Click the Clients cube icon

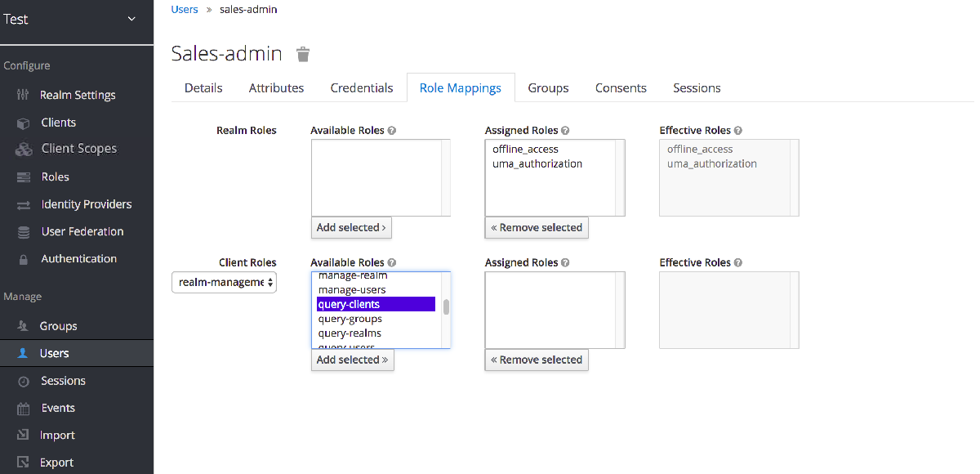pos(24,123)
